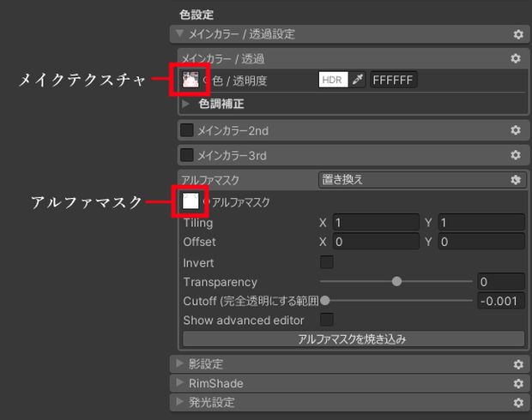
Task: Enable the メインカラー2nd checkbox
Action: click(186, 130)
